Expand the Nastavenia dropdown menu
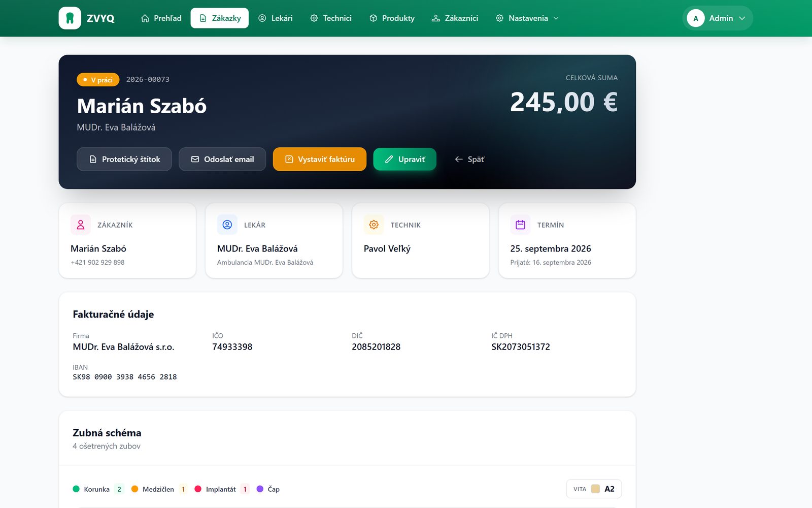This screenshot has width=812, height=508. [528, 18]
